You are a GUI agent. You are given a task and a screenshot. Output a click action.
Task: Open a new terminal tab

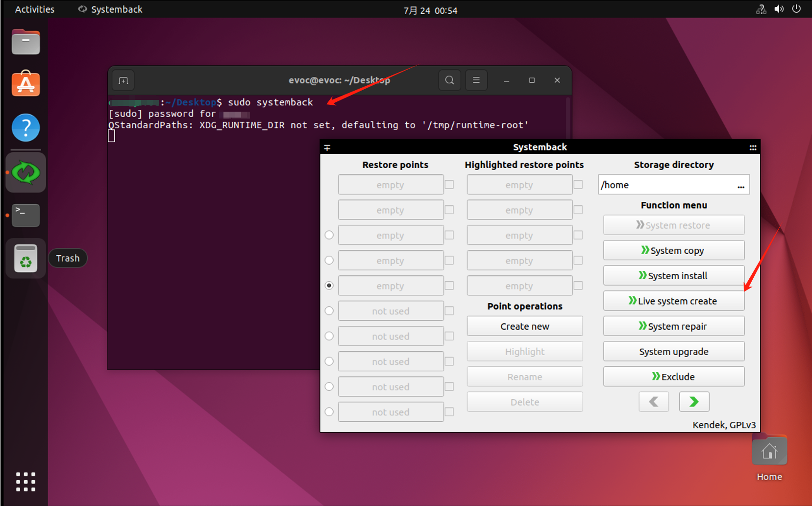(123, 80)
